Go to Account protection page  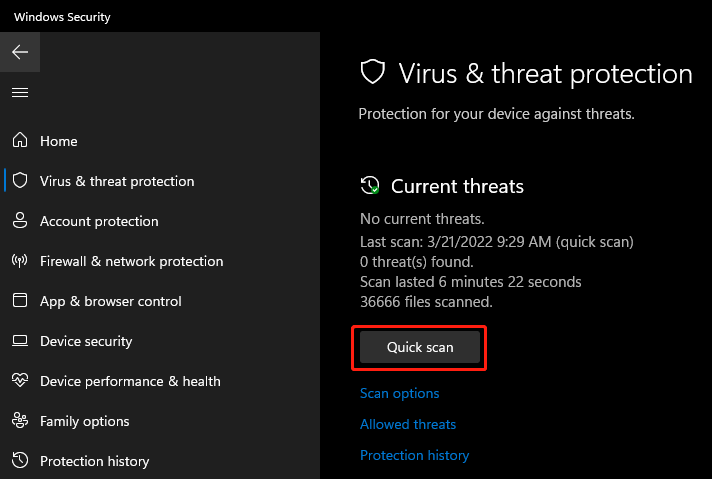[99, 222]
